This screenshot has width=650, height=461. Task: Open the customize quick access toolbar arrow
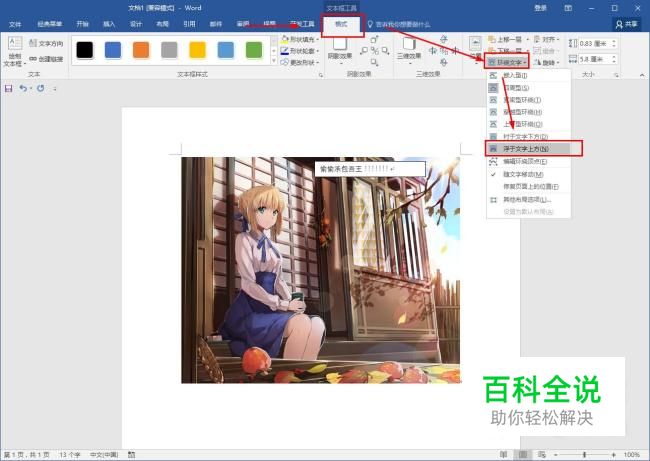[x=55, y=88]
